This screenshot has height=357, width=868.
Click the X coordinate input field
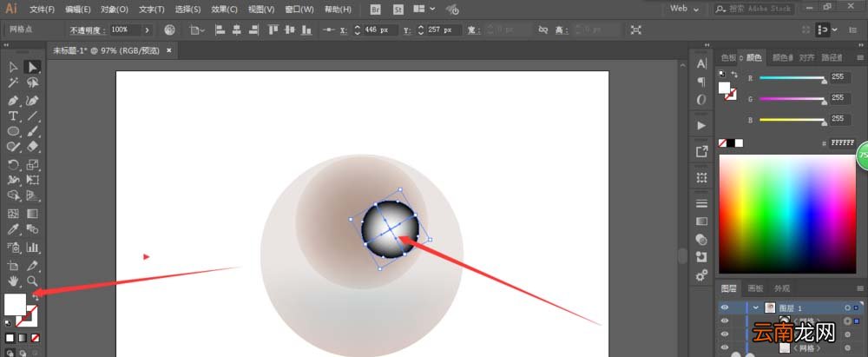pyautogui.click(x=380, y=30)
